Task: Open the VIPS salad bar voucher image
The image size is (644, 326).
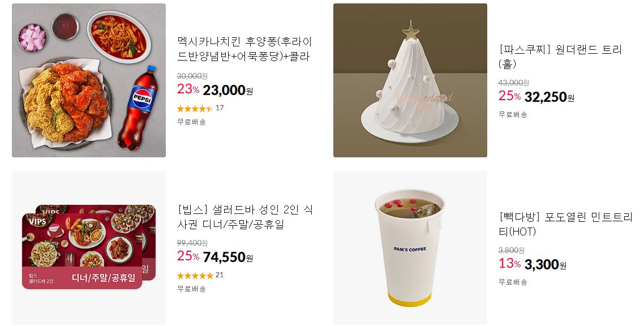Action: pos(89,247)
